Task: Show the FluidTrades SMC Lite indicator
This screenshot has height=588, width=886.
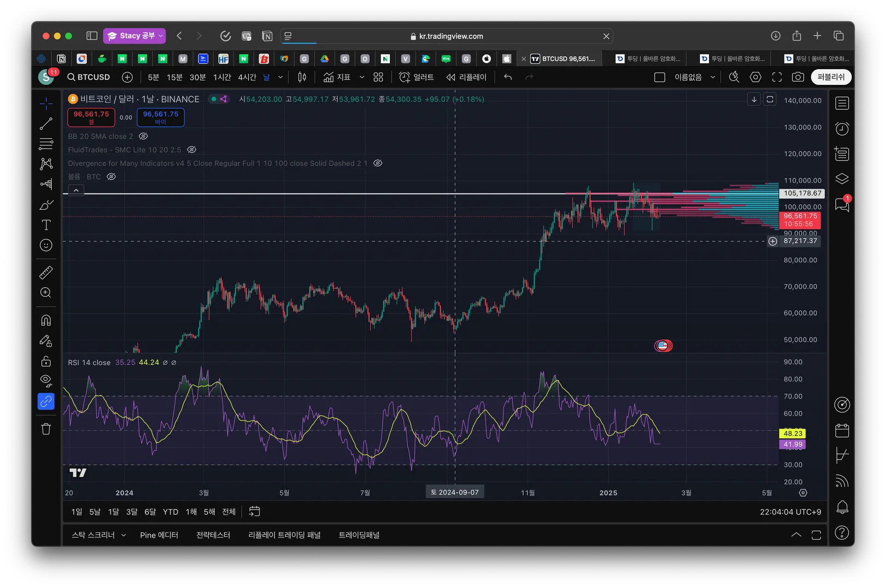Action: [x=192, y=150]
